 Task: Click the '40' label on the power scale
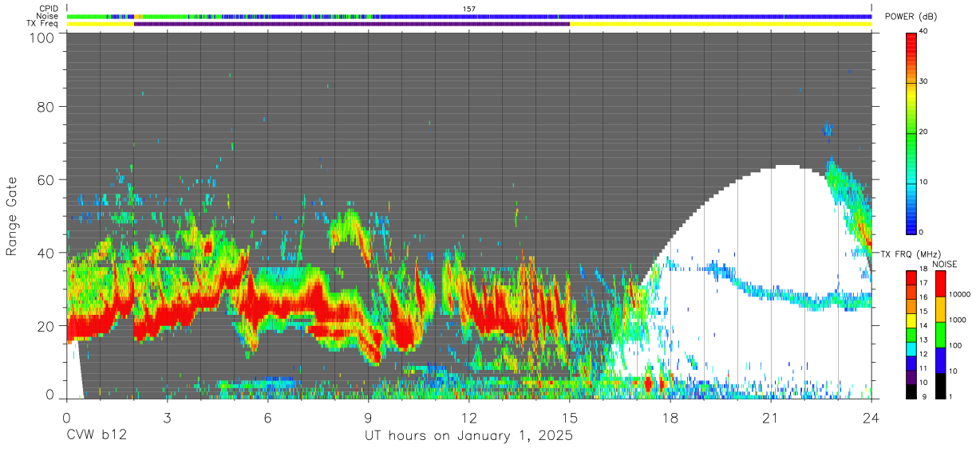(923, 33)
